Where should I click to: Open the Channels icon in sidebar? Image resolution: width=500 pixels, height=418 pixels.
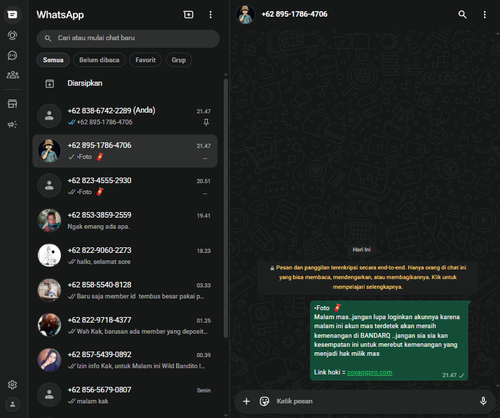(x=12, y=55)
